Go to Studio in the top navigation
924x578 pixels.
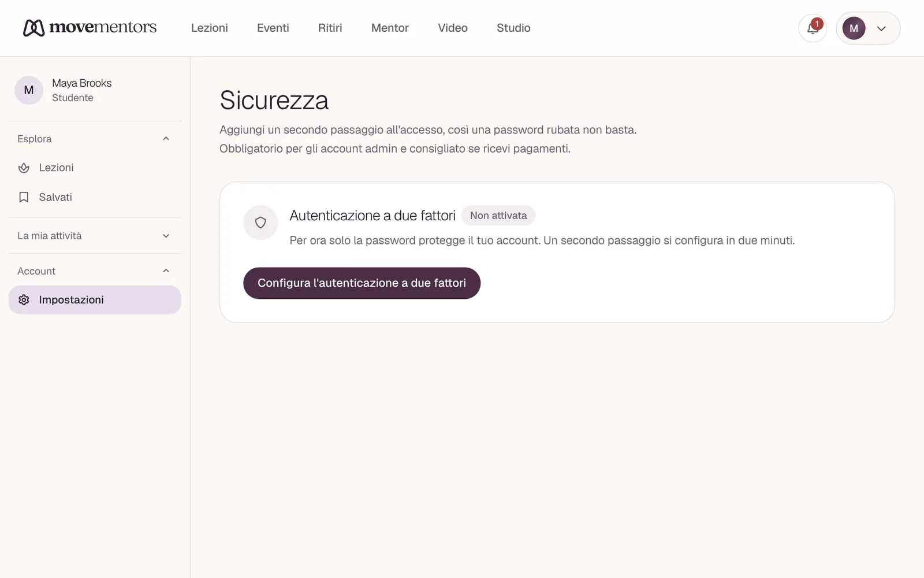pos(513,28)
